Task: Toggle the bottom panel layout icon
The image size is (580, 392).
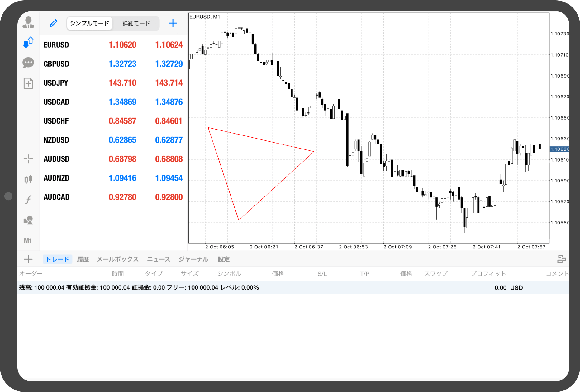Action: click(562, 259)
